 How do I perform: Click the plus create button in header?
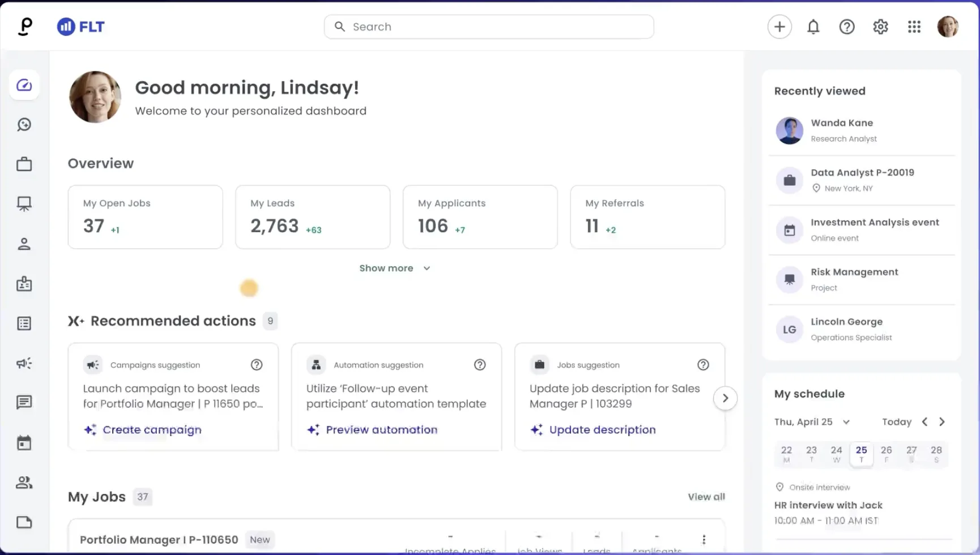[779, 27]
